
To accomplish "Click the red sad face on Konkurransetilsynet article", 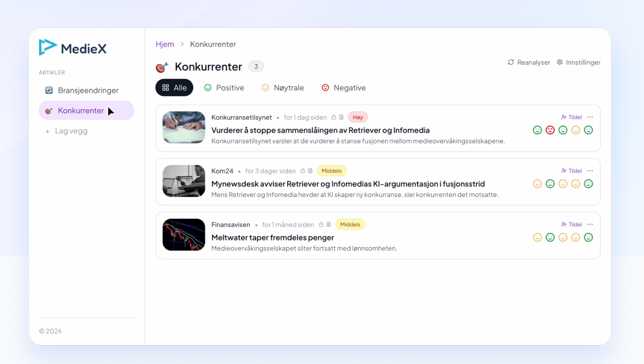I will (x=550, y=130).
